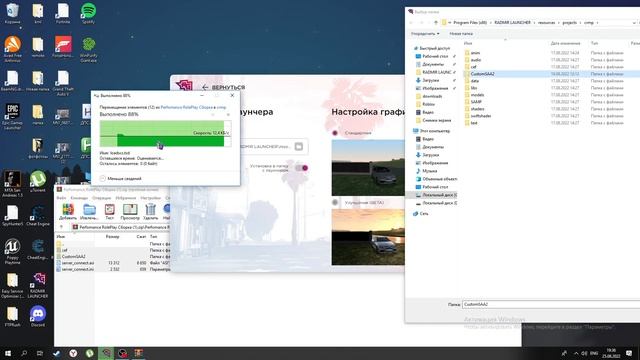Select the standard graphics preview thumbnail

368,168
